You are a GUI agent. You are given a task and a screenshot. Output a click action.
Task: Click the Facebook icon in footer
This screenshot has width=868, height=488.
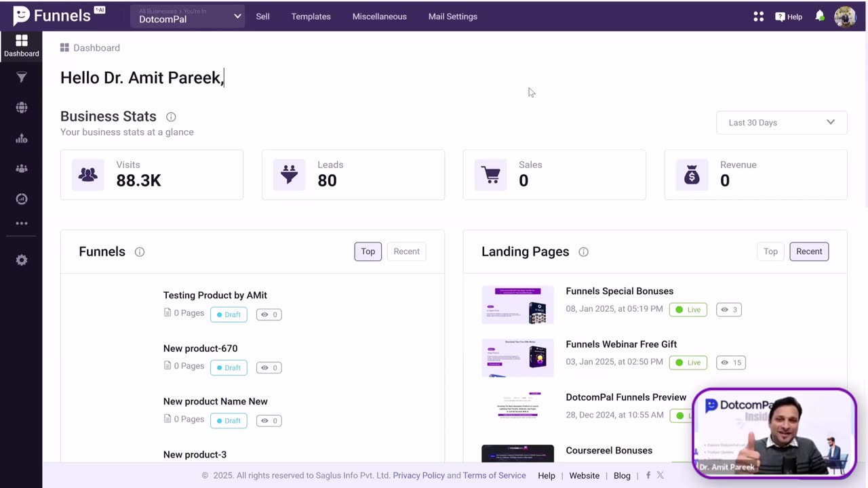click(x=648, y=475)
